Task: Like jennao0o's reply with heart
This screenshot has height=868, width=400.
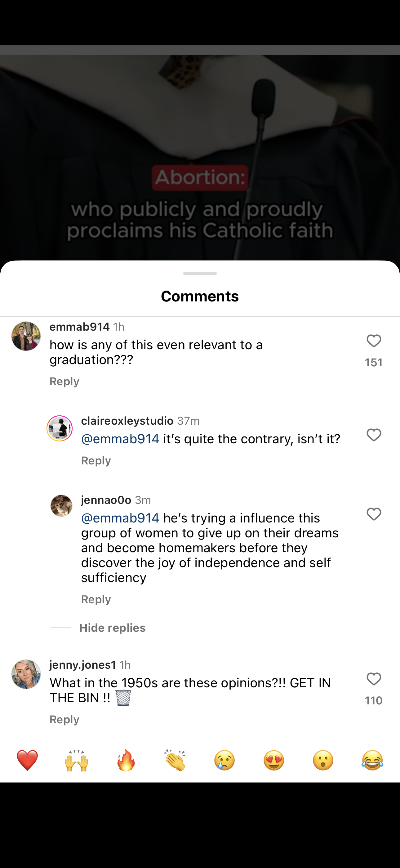Action: 374,514
